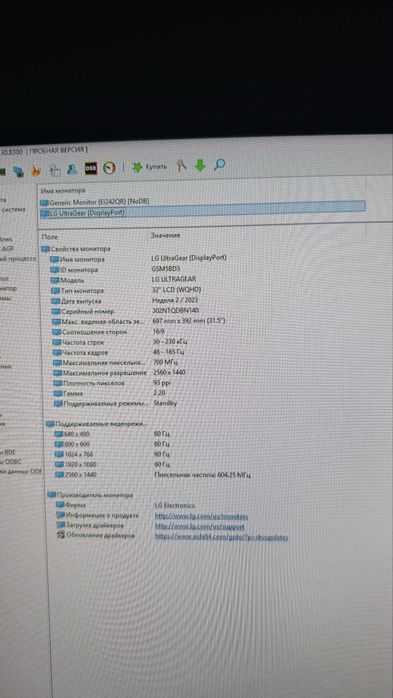This screenshot has width=393, height=698.
Task: Open the lg.com/us/support driver download link
Action: pos(200,527)
